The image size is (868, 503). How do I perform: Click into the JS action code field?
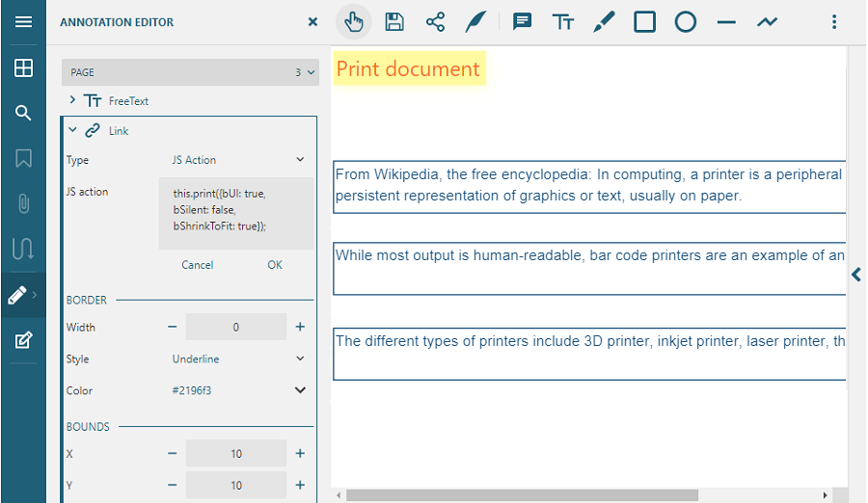236,213
